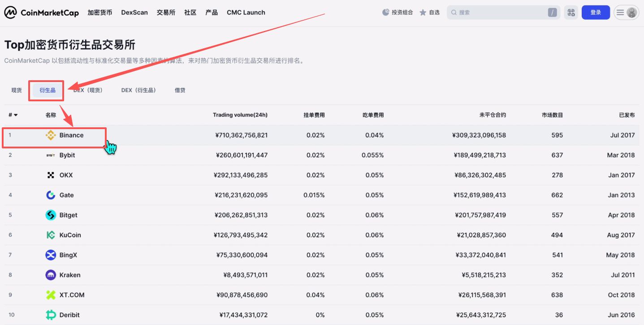Click the OKX exchange logo
This screenshot has height=325, width=644.
pyautogui.click(x=51, y=175)
